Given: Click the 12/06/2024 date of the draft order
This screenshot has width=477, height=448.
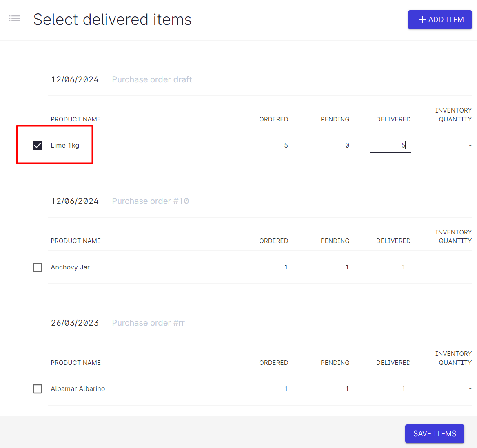Looking at the screenshot, I should coord(75,79).
